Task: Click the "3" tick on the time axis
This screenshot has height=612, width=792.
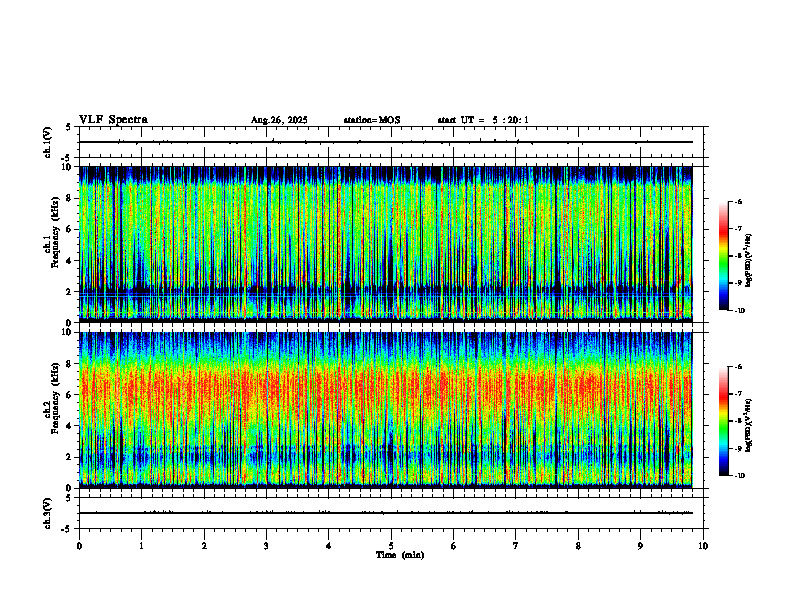Action: click(266, 545)
